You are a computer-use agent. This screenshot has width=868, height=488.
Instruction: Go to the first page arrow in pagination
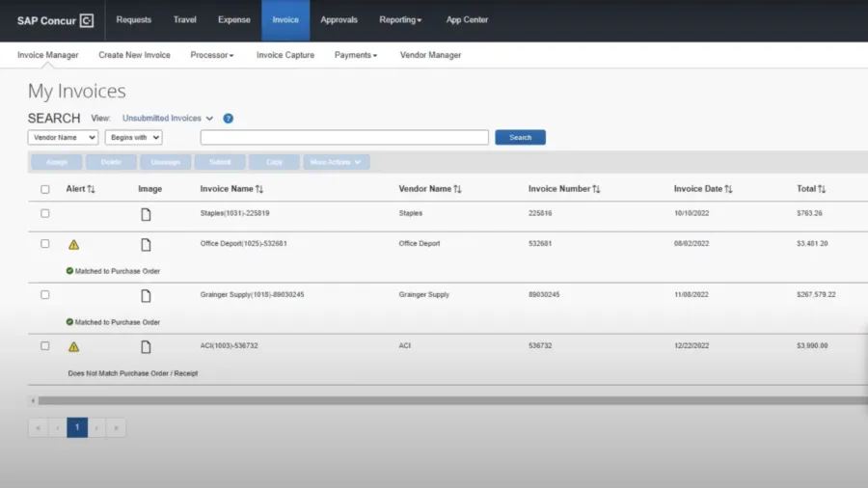tap(39, 427)
